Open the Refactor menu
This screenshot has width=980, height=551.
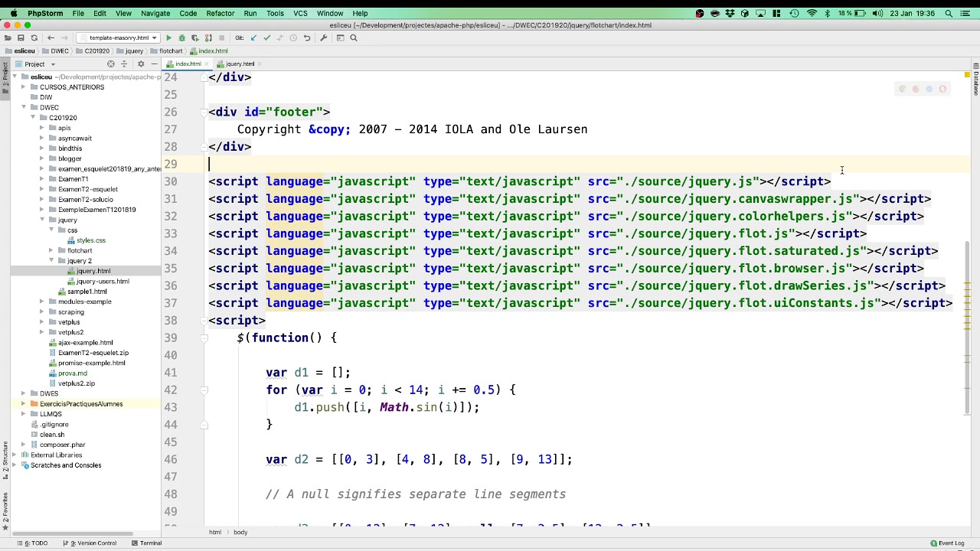220,13
